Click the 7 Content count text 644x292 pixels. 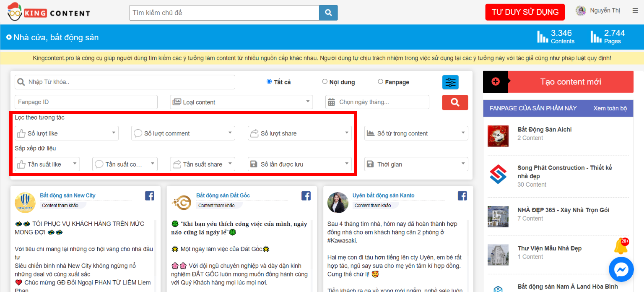pos(530,219)
